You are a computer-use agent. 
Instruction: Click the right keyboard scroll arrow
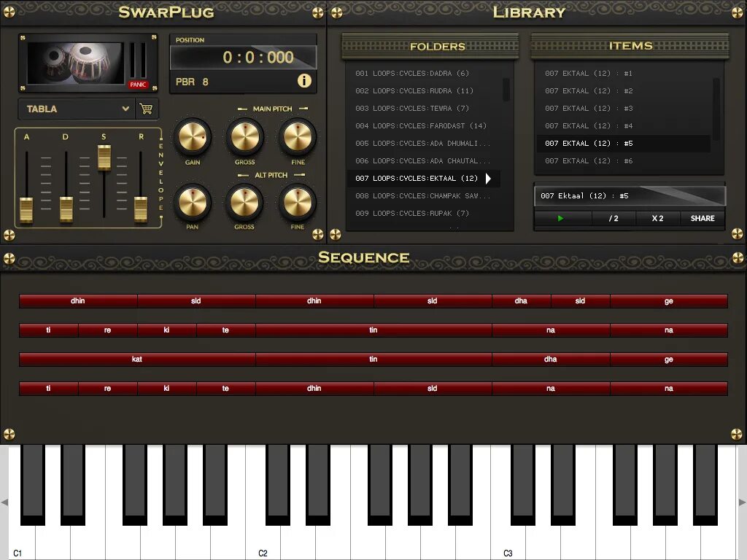click(x=742, y=502)
